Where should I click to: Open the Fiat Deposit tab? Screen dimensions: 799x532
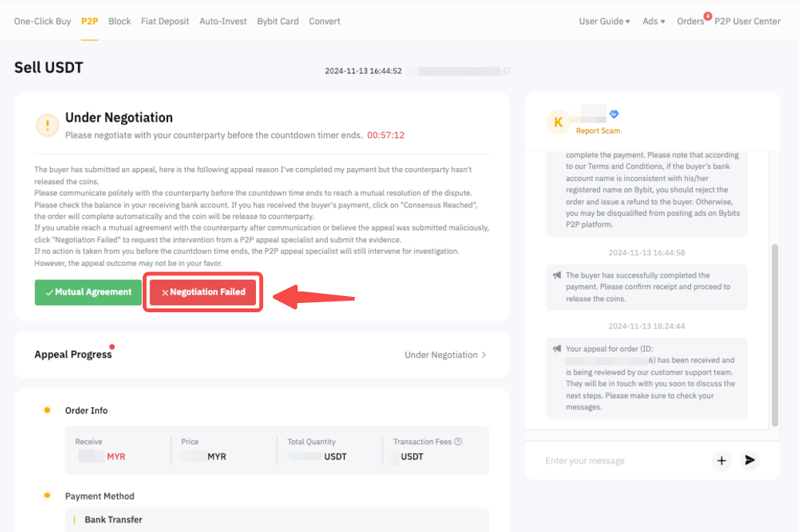click(165, 22)
